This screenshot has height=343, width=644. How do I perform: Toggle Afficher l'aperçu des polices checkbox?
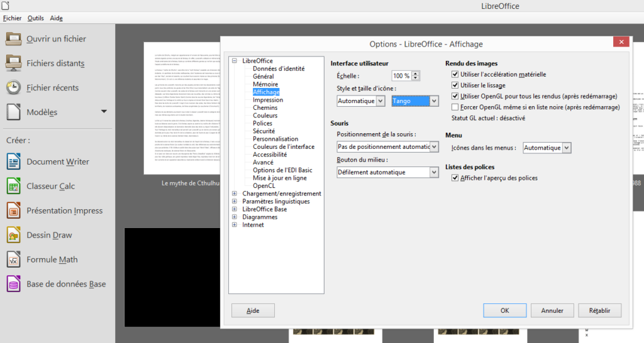click(455, 178)
